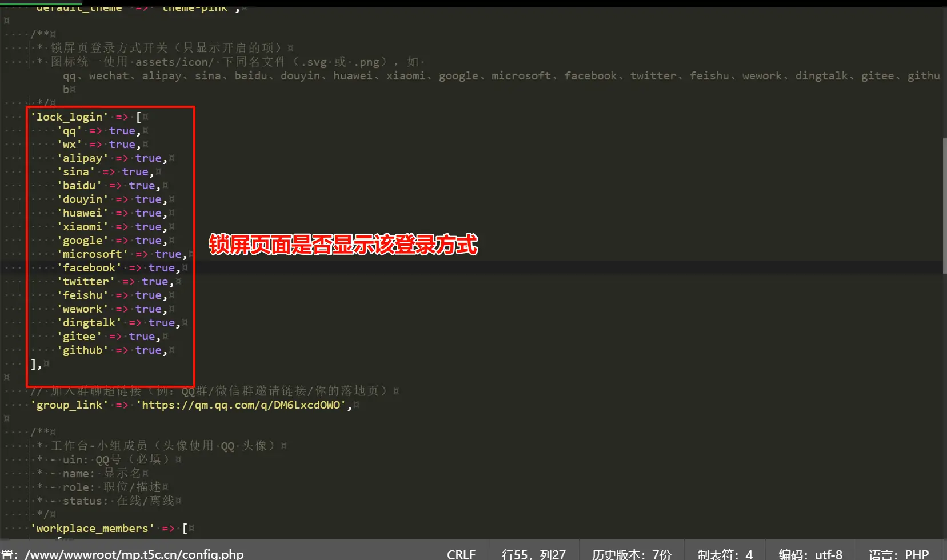Click the 'microsoft' key in lock_login array

tap(92, 254)
